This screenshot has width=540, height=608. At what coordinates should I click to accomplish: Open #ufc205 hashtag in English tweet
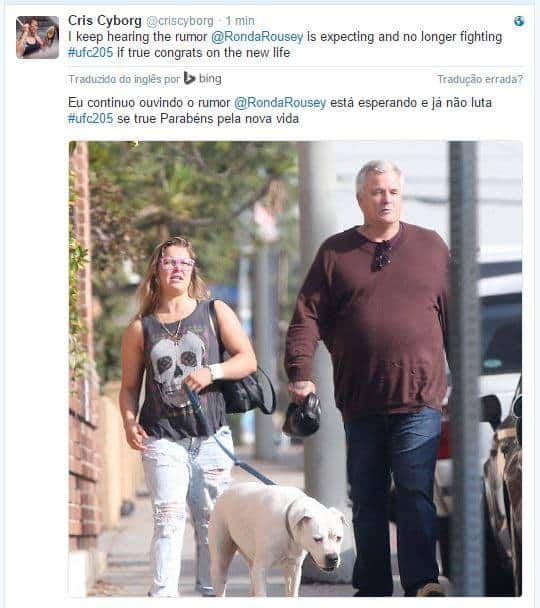(91, 52)
